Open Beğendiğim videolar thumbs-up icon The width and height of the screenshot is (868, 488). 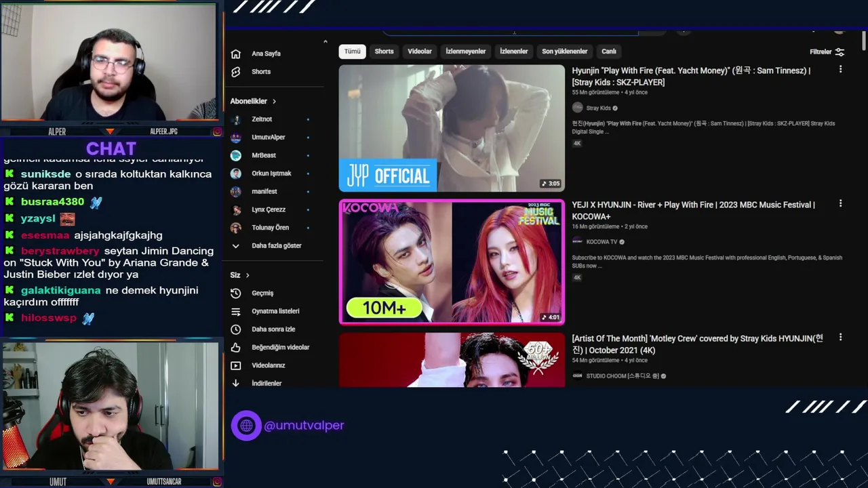pyautogui.click(x=236, y=348)
